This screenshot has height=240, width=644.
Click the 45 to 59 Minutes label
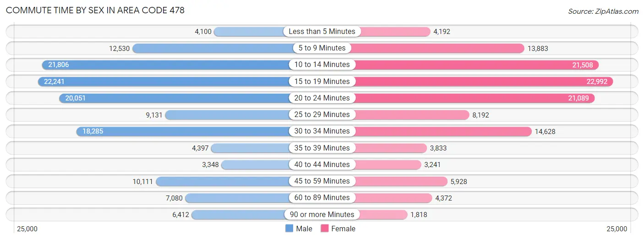[322, 181]
